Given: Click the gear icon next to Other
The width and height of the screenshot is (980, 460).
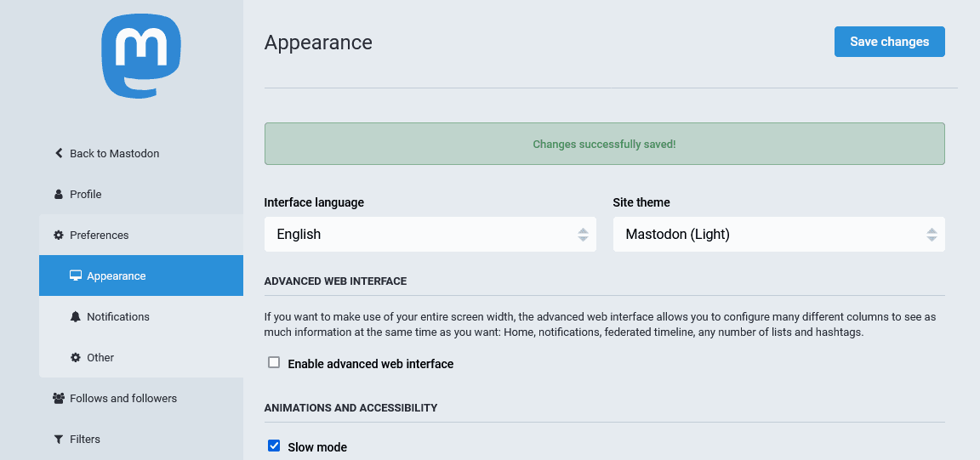Looking at the screenshot, I should point(76,357).
